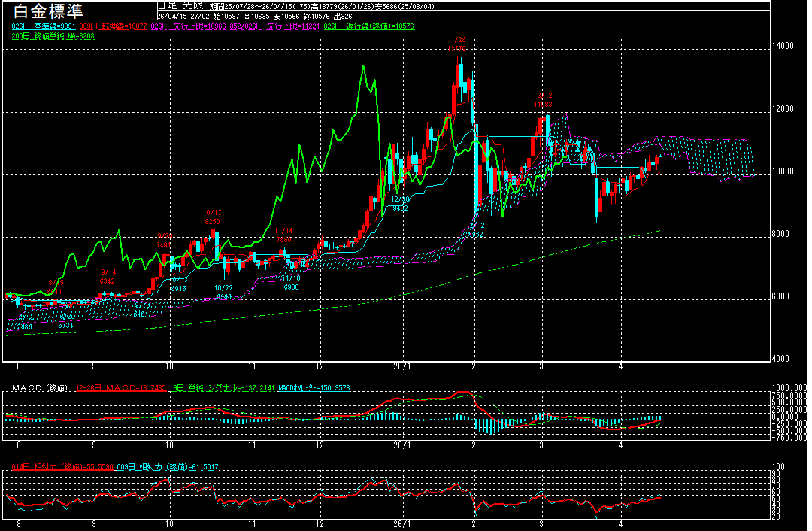Viewport: 812px width, 531px height.
Task: Click the 26/1 date axis label on main chart
Action: (x=402, y=366)
